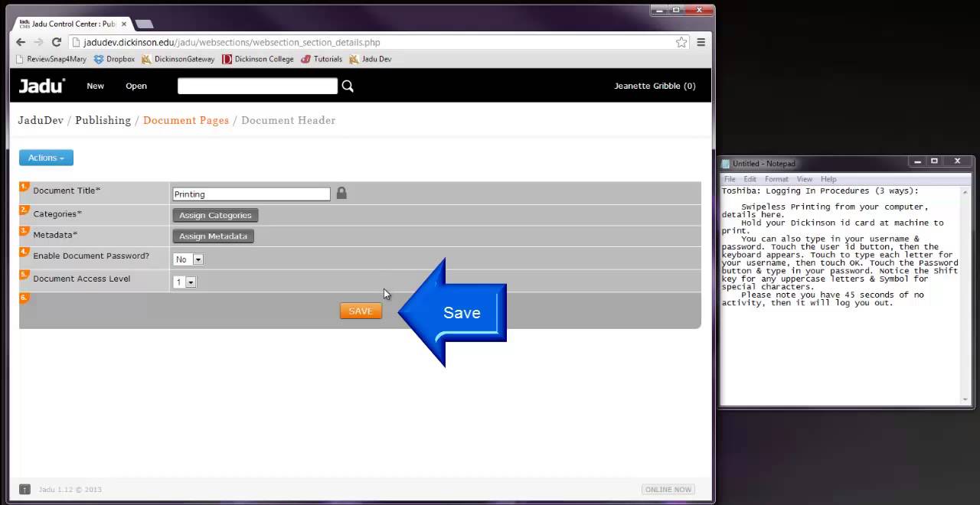Go to Document Pages breadcrumb
The height and width of the screenshot is (505, 980).
pyautogui.click(x=186, y=120)
